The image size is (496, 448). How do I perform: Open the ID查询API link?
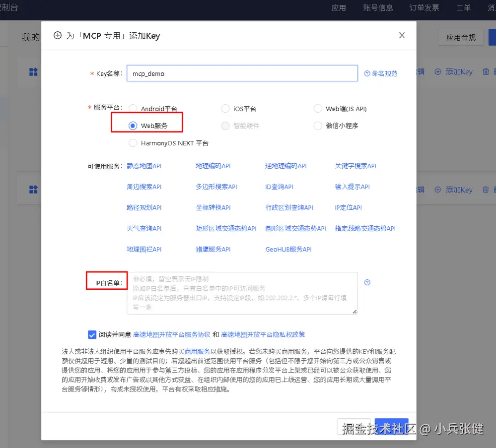coord(280,187)
